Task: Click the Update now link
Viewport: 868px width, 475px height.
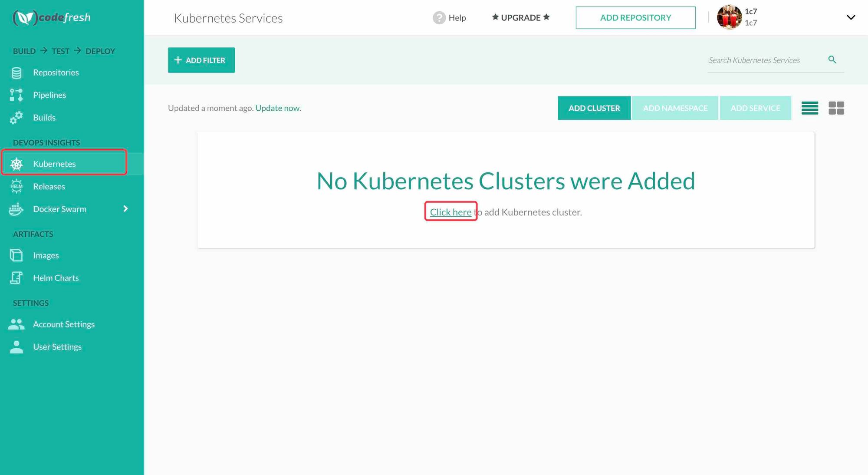Action: 278,108
